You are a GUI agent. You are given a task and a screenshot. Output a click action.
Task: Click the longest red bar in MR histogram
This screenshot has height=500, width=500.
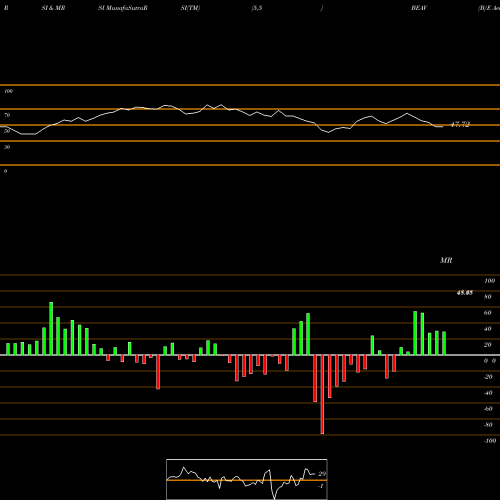coord(322,394)
